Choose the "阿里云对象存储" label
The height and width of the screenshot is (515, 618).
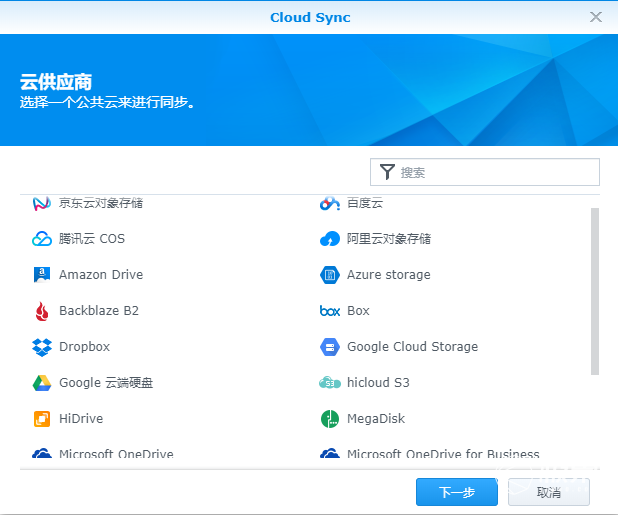click(x=389, y=239)
